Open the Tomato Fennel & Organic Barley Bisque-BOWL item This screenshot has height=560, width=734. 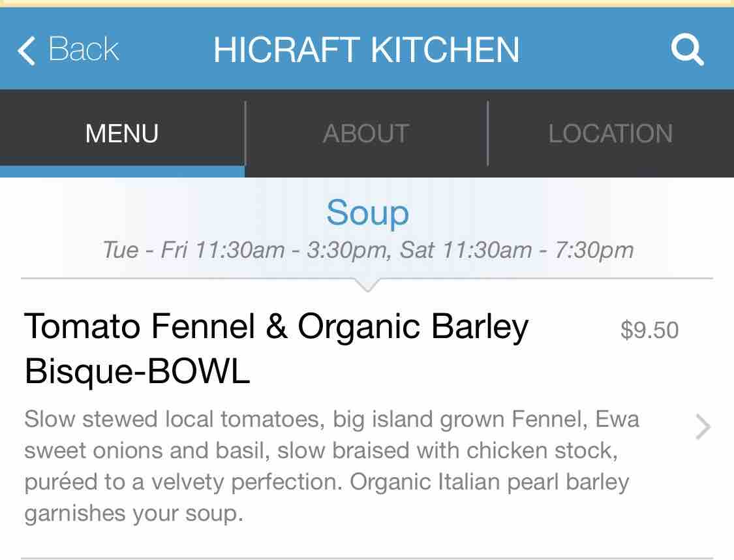click(276, 349)
